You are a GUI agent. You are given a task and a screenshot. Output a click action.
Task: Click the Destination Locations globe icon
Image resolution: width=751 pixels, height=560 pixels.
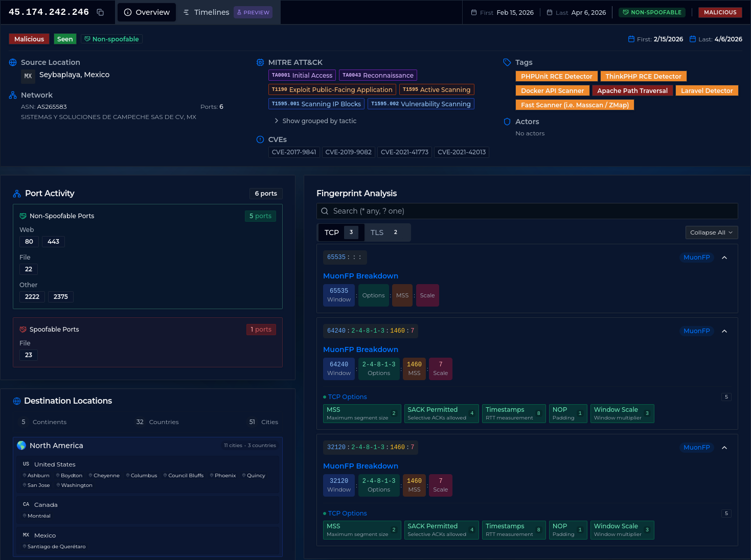point(17,401)
